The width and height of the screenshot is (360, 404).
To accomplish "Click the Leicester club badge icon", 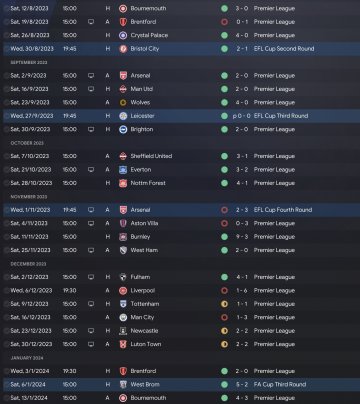I will coord(123,116).
